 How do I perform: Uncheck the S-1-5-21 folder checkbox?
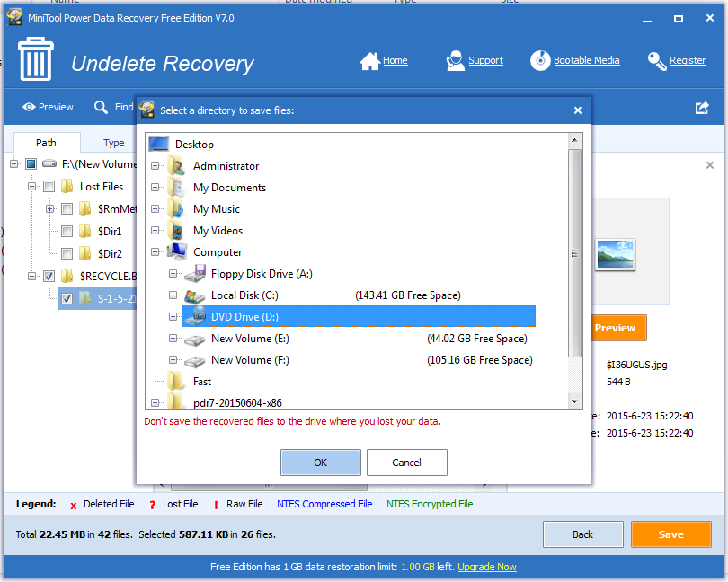click(67, 298)
